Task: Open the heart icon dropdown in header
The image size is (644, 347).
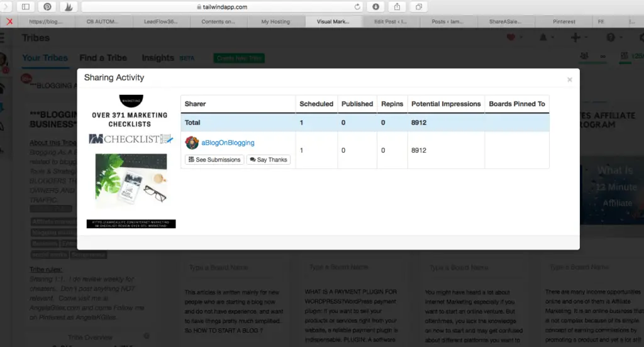Action: click(513, 37)
